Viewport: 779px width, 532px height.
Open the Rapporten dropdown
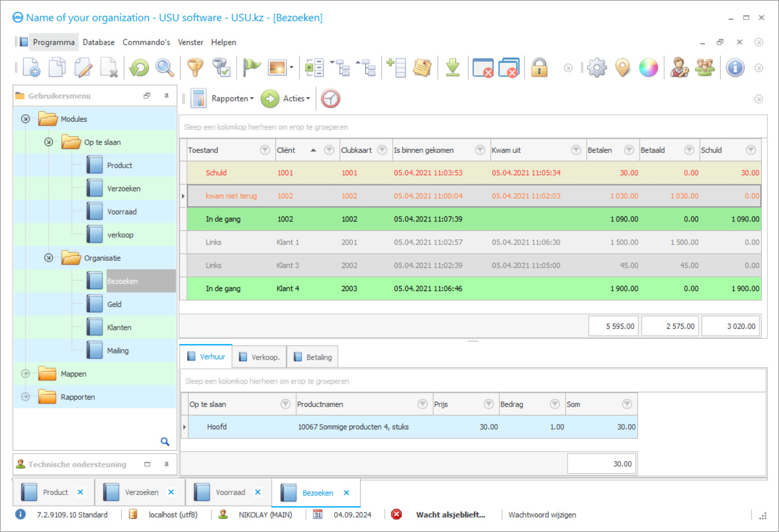pos(232,98)
